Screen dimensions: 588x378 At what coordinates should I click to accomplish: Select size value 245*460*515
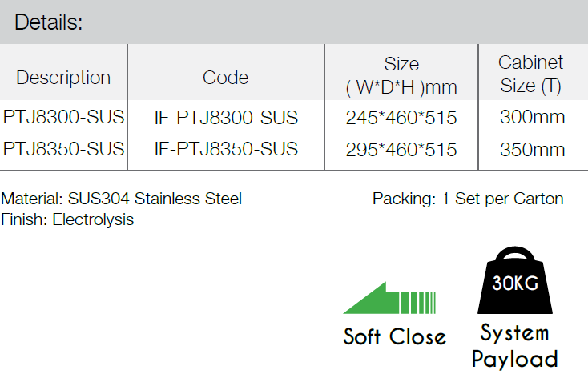[401, 118]
